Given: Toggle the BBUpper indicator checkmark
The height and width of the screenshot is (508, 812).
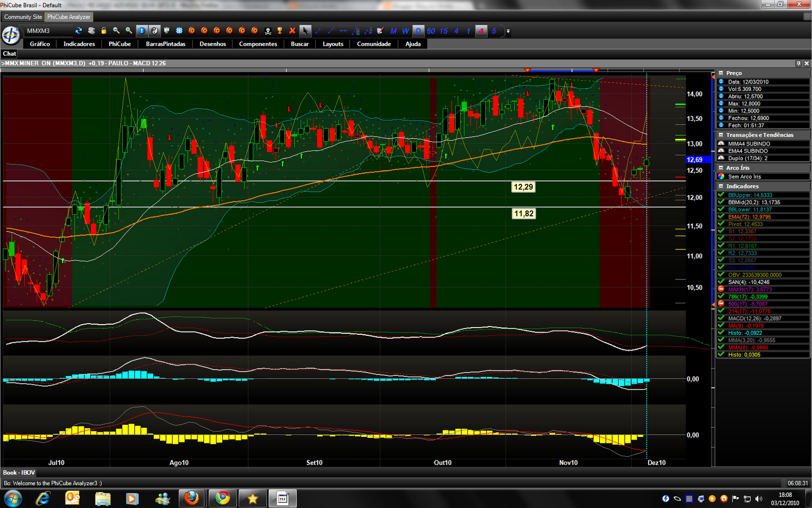Looking at the screenshot, I should tap(721, 195).
